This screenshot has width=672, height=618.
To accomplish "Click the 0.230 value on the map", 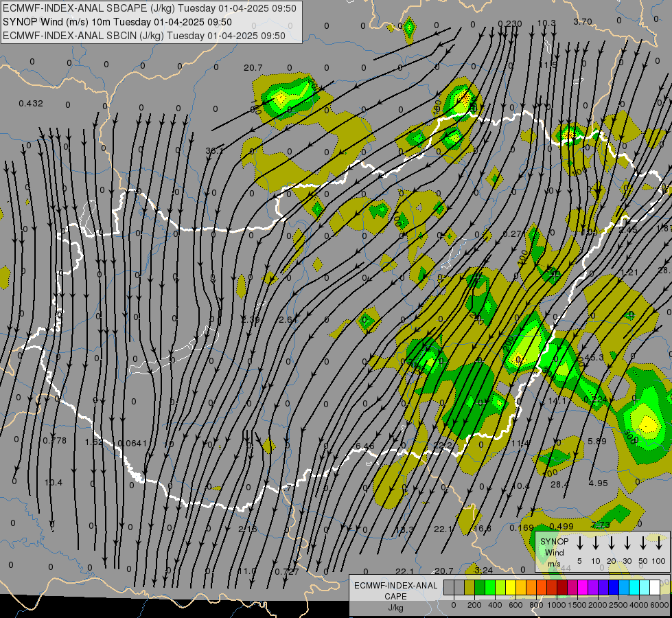I will point(510,23).
